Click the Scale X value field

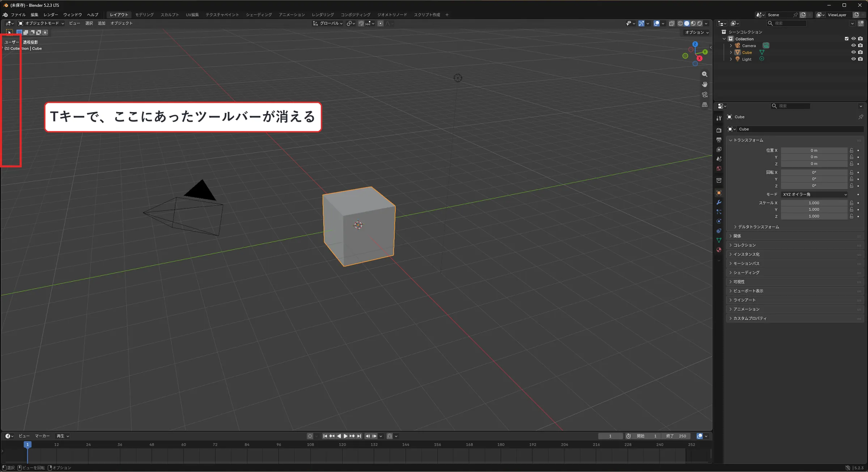814,203
